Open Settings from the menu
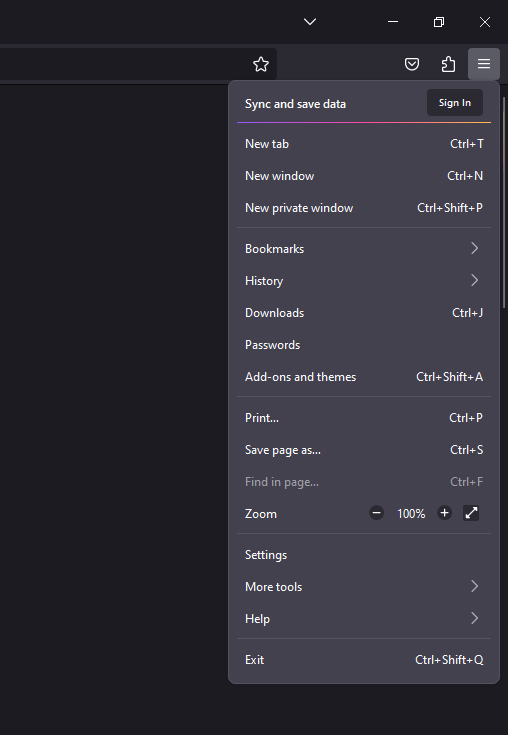508x735 pixels. [364, 555]
